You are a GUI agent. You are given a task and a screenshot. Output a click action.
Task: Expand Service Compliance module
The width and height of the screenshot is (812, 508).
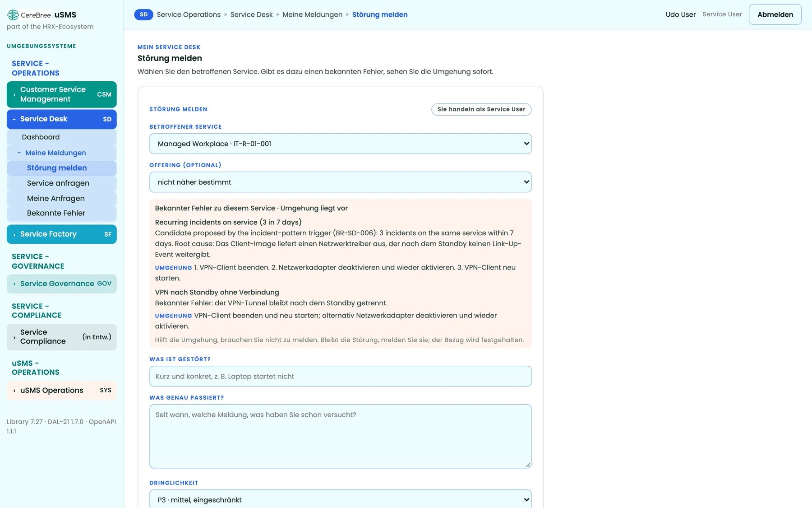(x=62, y=337)
